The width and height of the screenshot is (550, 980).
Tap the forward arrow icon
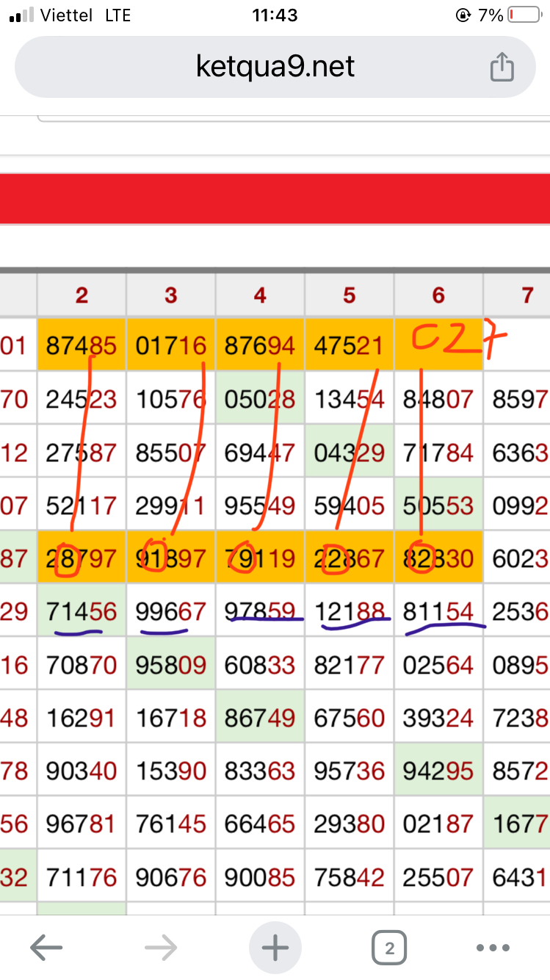coord(161,948)
